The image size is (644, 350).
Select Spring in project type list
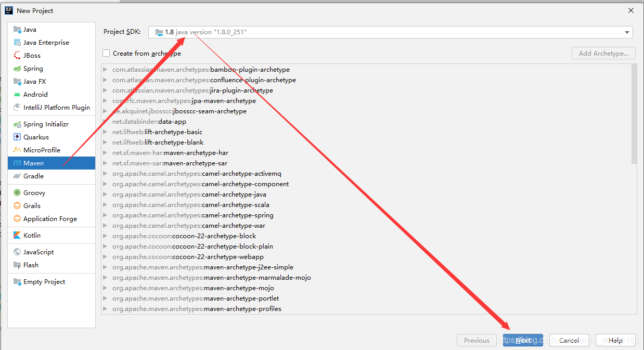point(33,69)
